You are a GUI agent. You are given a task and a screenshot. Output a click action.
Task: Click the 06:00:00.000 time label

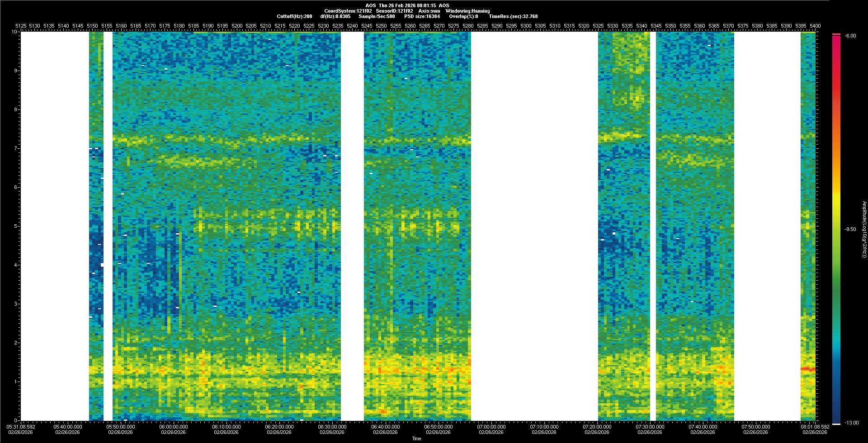point(173,426)
